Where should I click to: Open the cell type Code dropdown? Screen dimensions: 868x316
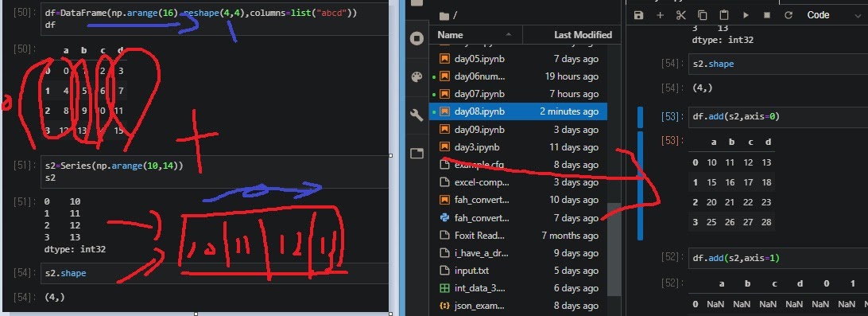[x=834, y=15]
